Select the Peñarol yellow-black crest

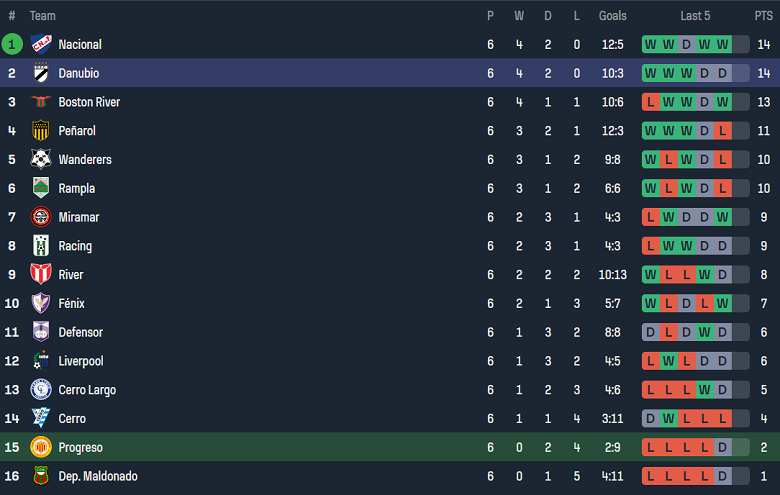[x=41, y=131]
